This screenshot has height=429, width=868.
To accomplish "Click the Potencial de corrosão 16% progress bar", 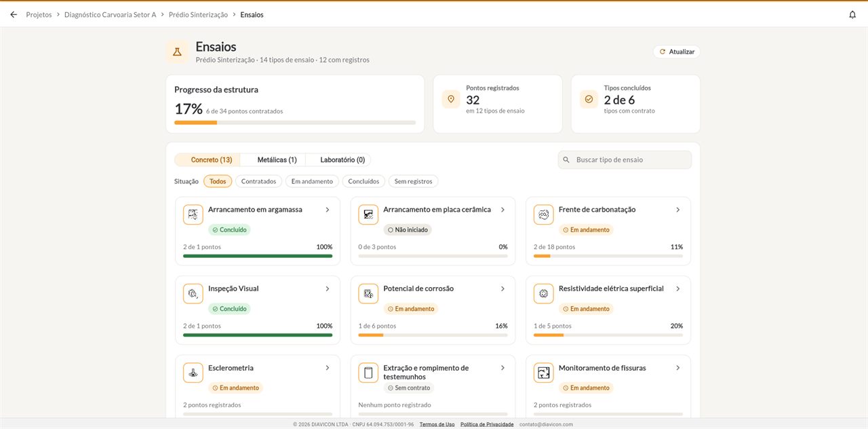I will [433, 335].
